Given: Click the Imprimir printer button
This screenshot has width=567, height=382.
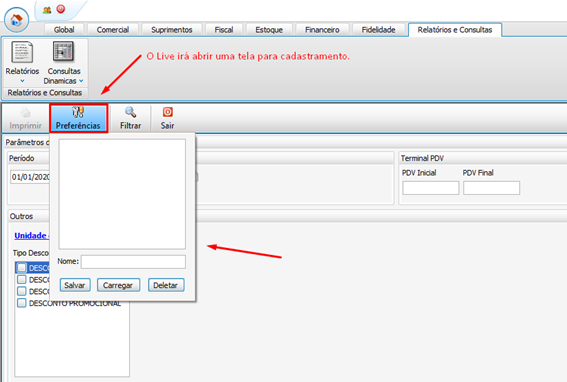Looking at the screenshot, I should pyautogui.click(x=25, y=118).
